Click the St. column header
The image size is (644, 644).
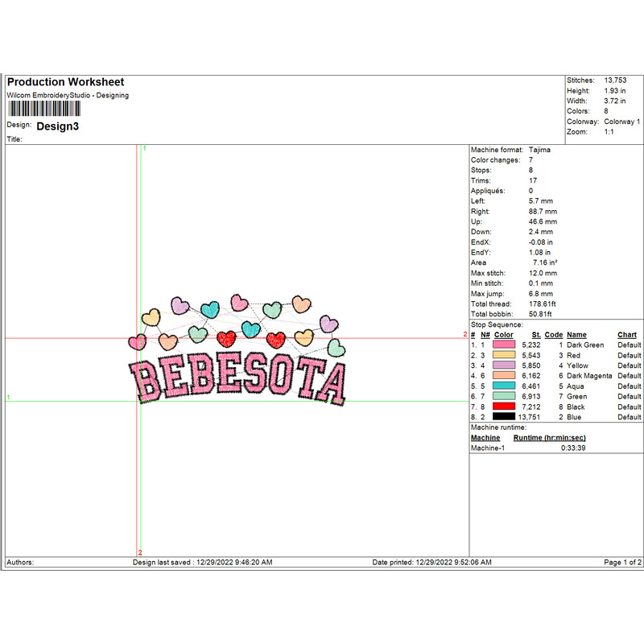click(535, 335)
